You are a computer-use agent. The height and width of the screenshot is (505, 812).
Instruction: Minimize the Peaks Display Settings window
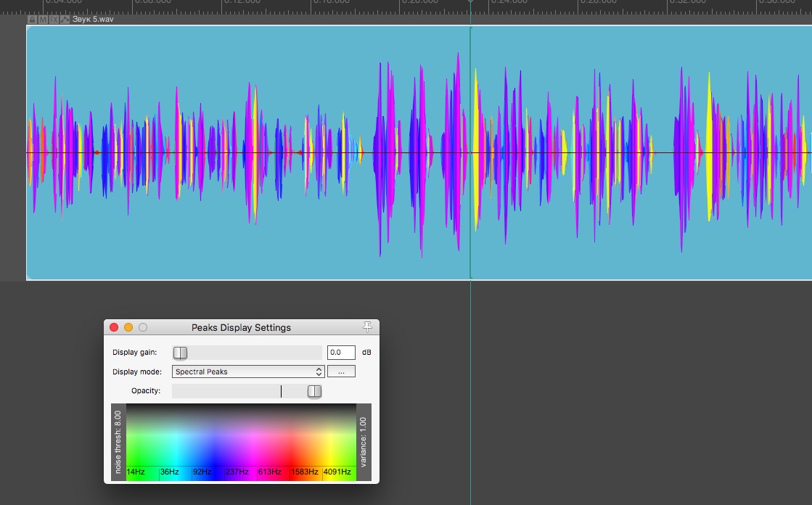coord(128,327)
